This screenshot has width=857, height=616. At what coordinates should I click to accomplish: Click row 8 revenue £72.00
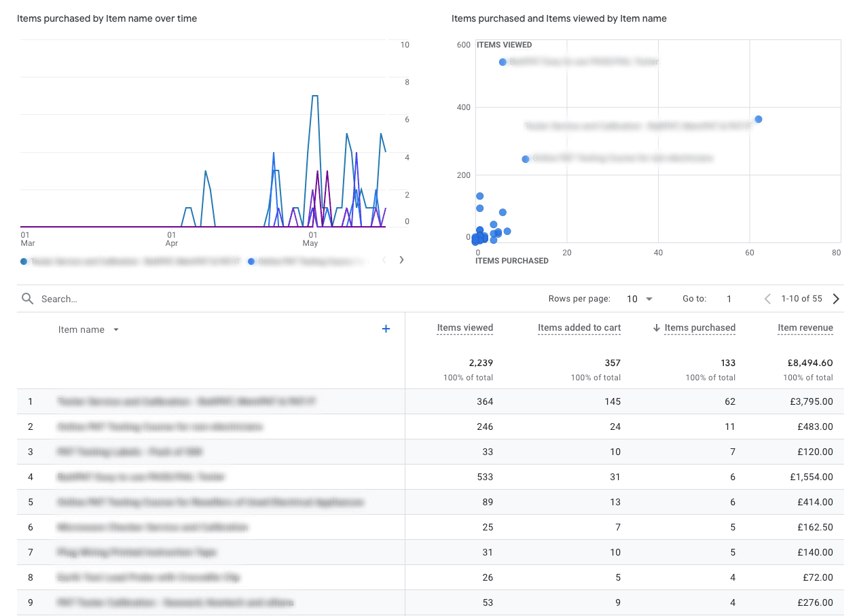[x=817, y=577]
